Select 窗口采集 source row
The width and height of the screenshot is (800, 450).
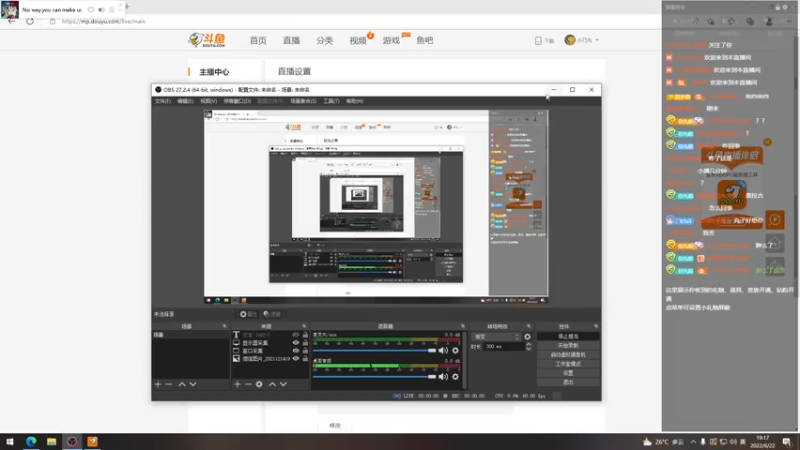click(270, 351)
